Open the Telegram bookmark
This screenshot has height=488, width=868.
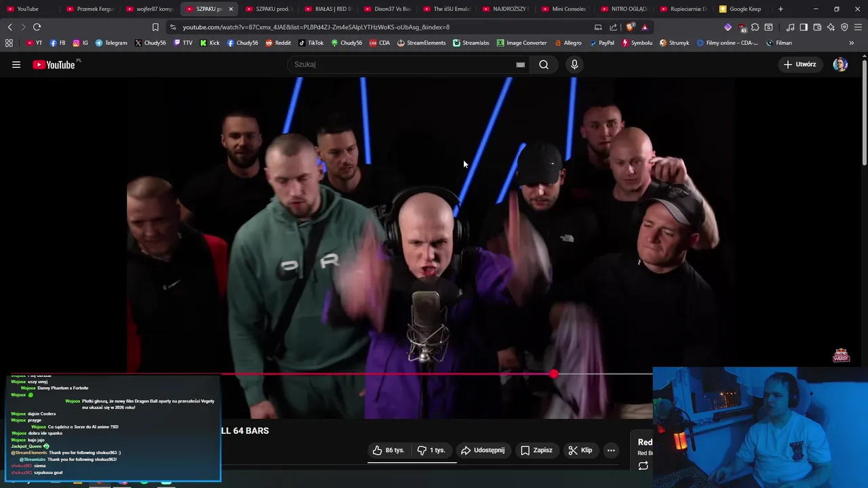point(111,43)
